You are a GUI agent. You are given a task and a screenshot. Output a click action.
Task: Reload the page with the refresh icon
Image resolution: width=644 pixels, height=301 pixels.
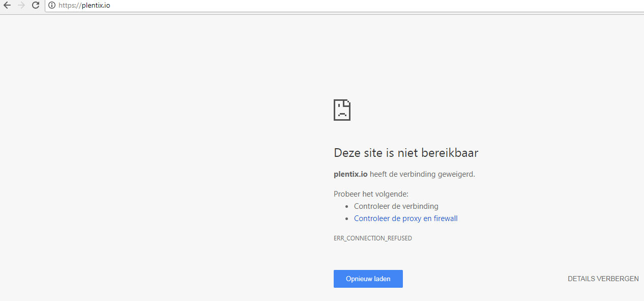36,6
